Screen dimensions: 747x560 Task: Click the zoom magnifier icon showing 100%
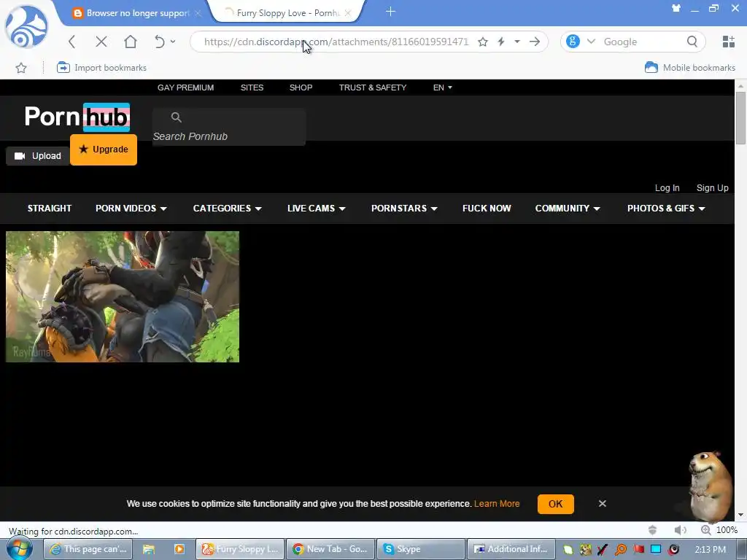click(x=705, y=530)
